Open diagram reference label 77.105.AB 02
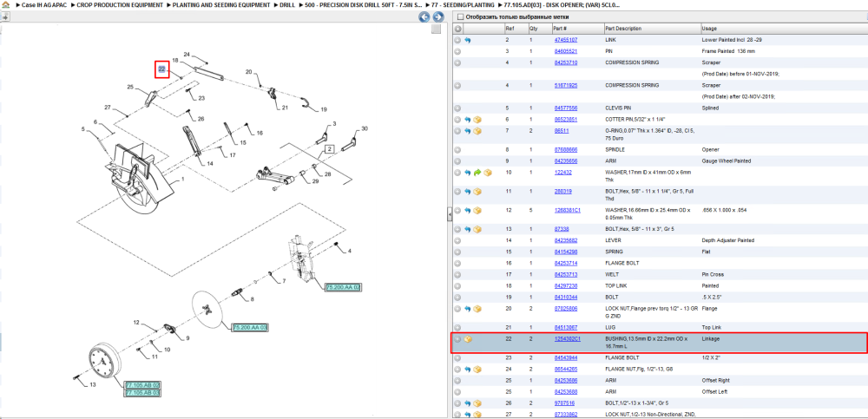Screen dimensions: 868x419 [143, 385]
